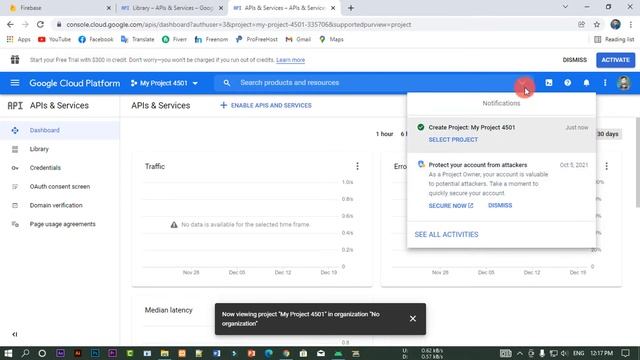Open the Gmail bookmark
Image resolution: width=640 pixels, height=360 pixels.
click(298, 40)
